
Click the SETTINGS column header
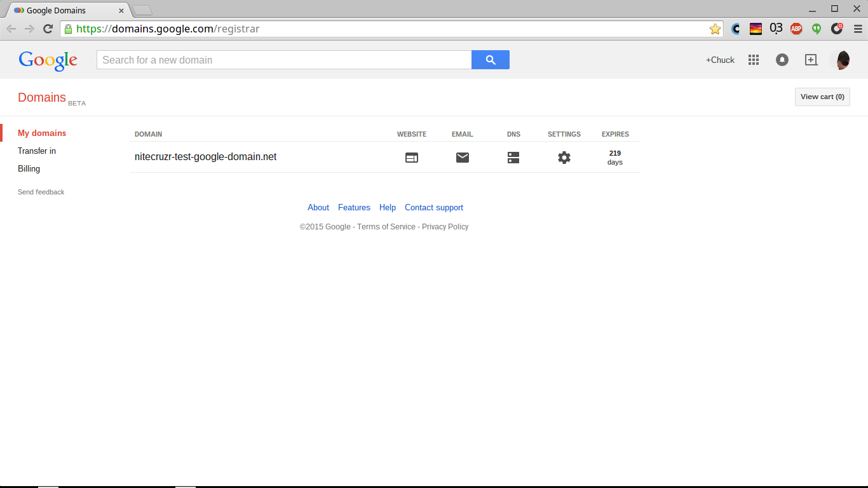click(564, 134)
